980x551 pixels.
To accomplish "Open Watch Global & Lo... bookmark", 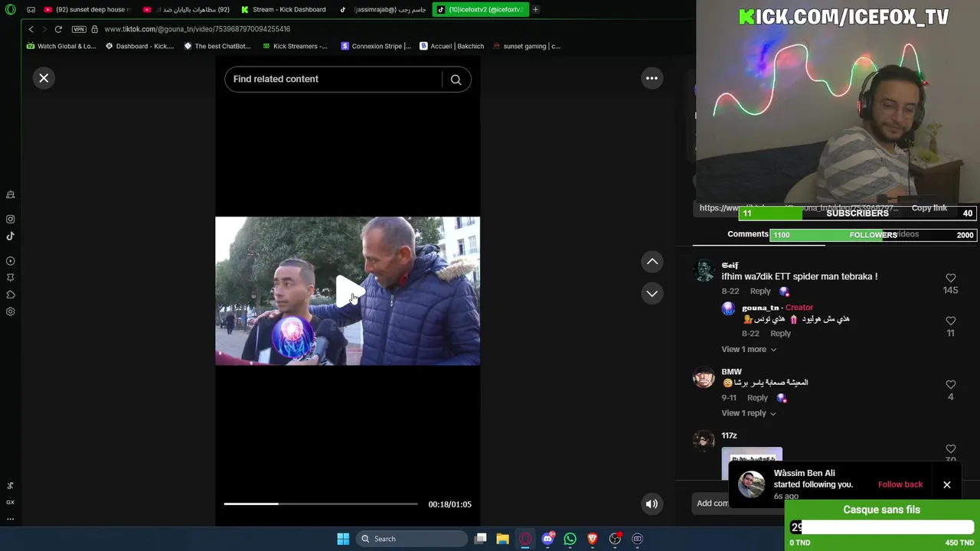I will (x=61, y=46).
